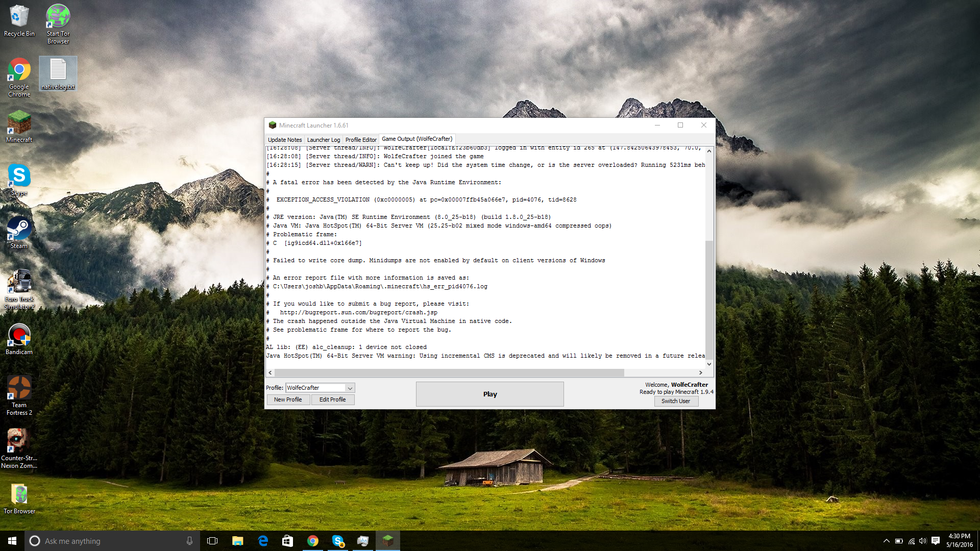Click the Switch User button
This screenshot has height=551, width=980.
(675, 401)
